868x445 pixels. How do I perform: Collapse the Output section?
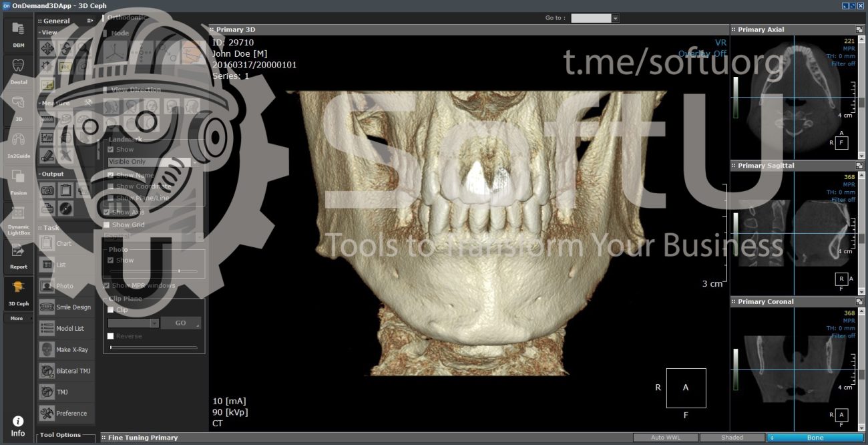coord(52,174)
